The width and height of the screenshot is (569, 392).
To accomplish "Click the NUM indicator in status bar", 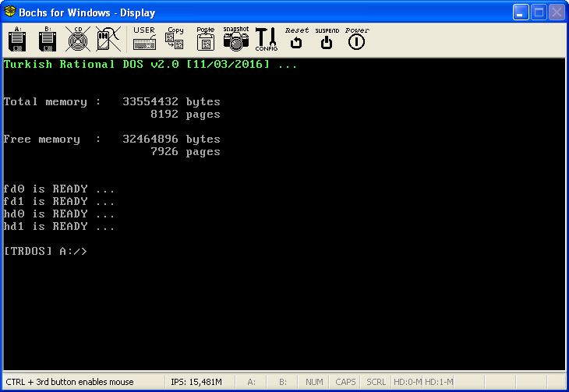I will point(314,382).
